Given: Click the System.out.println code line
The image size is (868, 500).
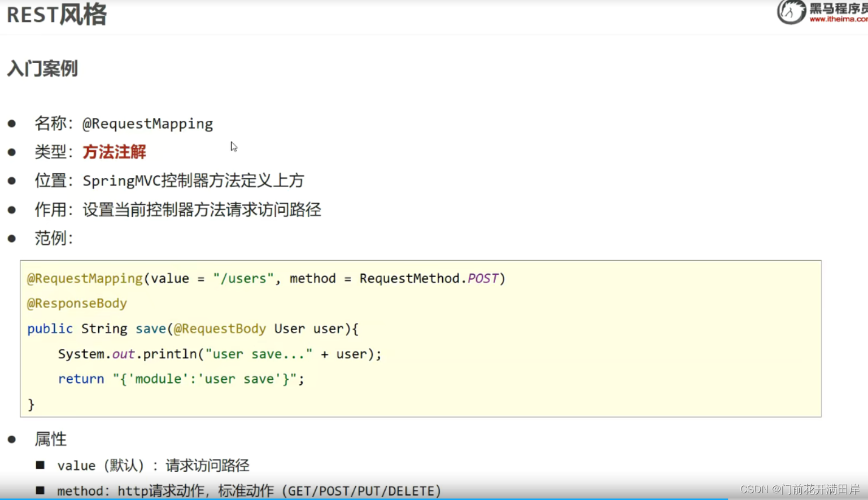Looking at the screenshot, I should (x=220, y=354).
